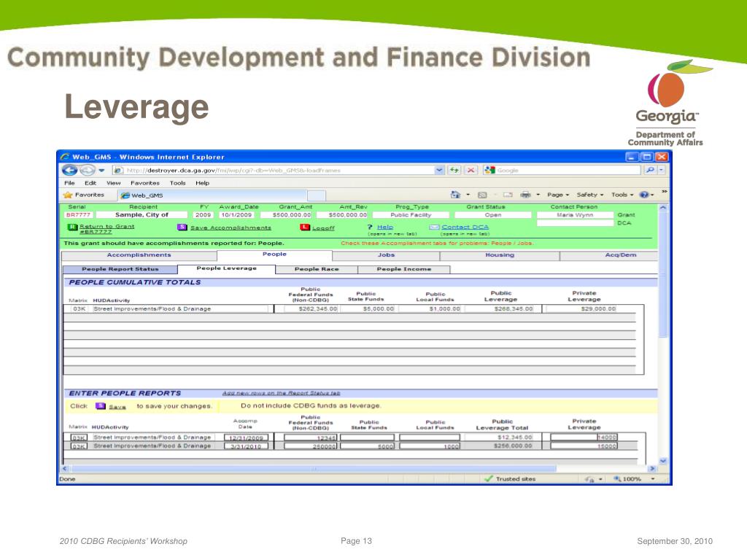The height and width of the screenshot is (560, 747).
Task: Click the horizontal scrollbar of the page
Action: (313, 469)
